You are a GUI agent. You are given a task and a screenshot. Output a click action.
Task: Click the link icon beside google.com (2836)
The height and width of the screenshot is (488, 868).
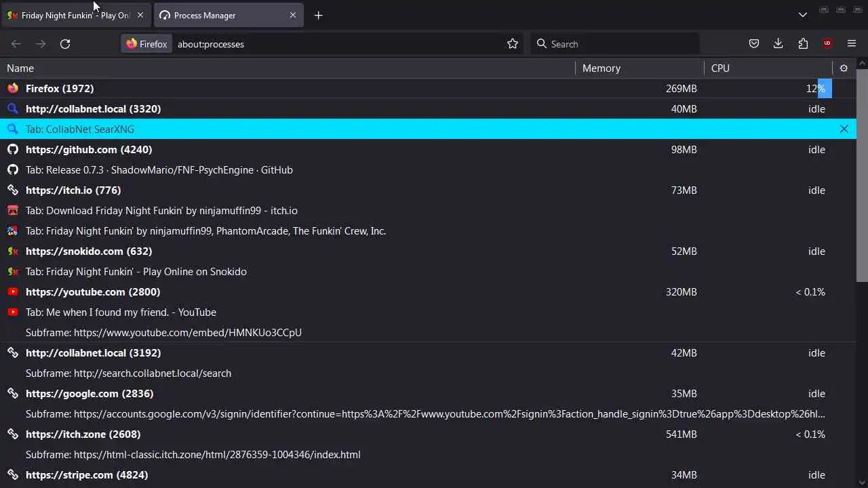pos(12,393)
